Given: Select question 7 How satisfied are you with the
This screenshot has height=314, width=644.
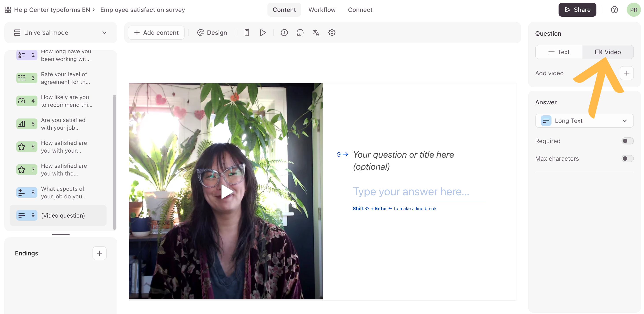Looking at the screenshot, I should [58, 170].
